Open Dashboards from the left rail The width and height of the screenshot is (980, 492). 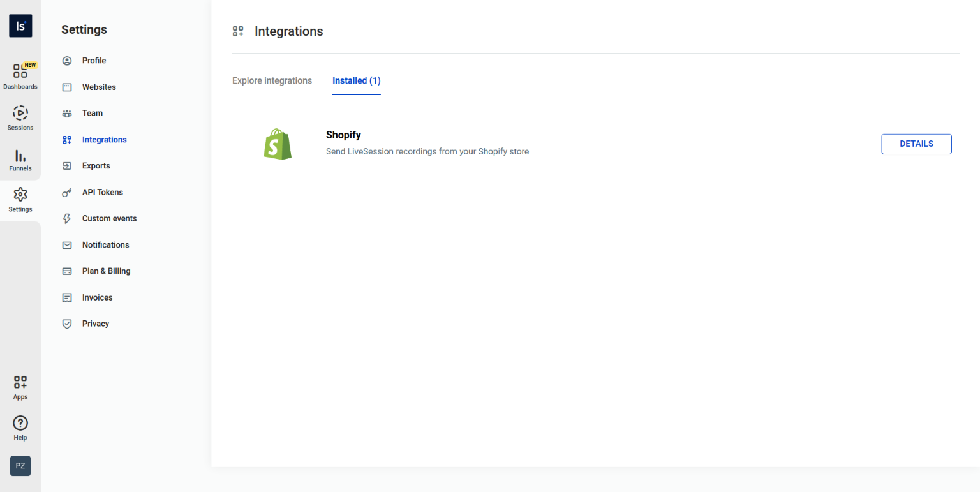[x=20, y=76]
